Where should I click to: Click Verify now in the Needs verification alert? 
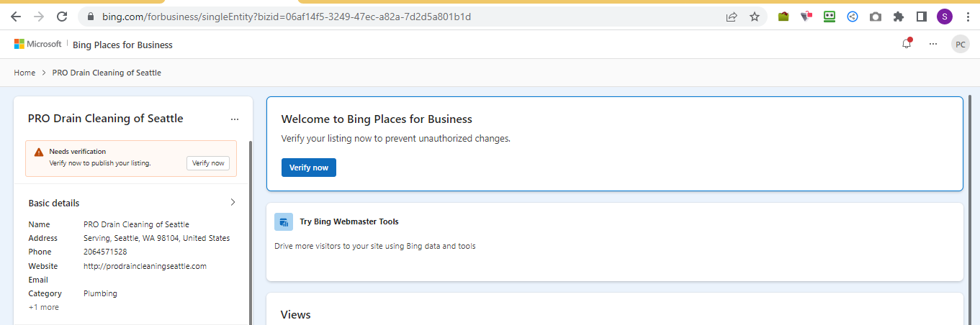208,163
